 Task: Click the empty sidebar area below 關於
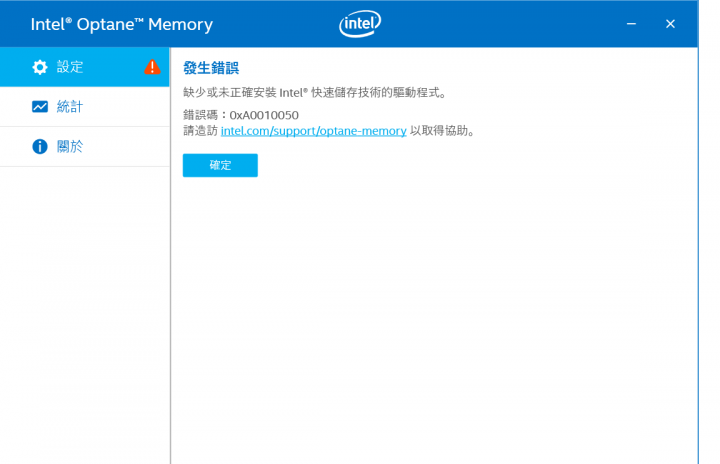click(84, 315)
